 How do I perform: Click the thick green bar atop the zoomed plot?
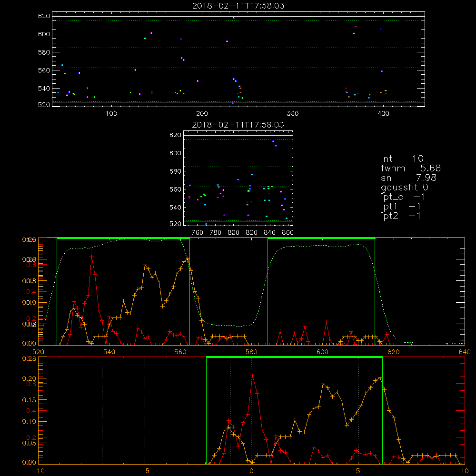coord(294,357)
